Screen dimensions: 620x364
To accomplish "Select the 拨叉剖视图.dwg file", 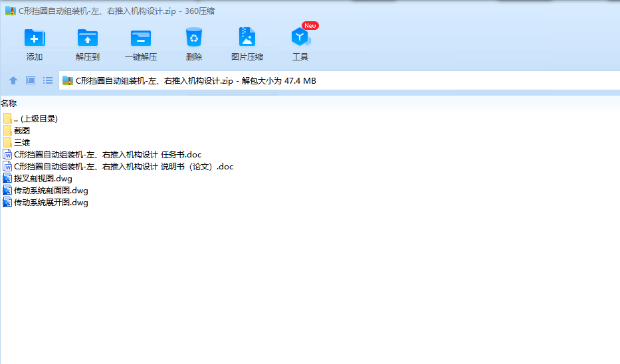I will pyautogui.click(x=38, y=179).
